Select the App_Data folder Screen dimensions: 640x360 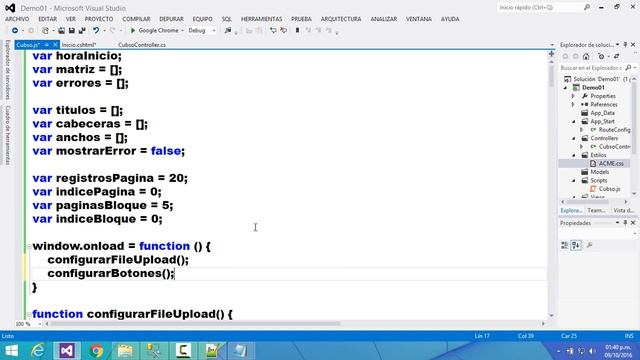[602, 113]
